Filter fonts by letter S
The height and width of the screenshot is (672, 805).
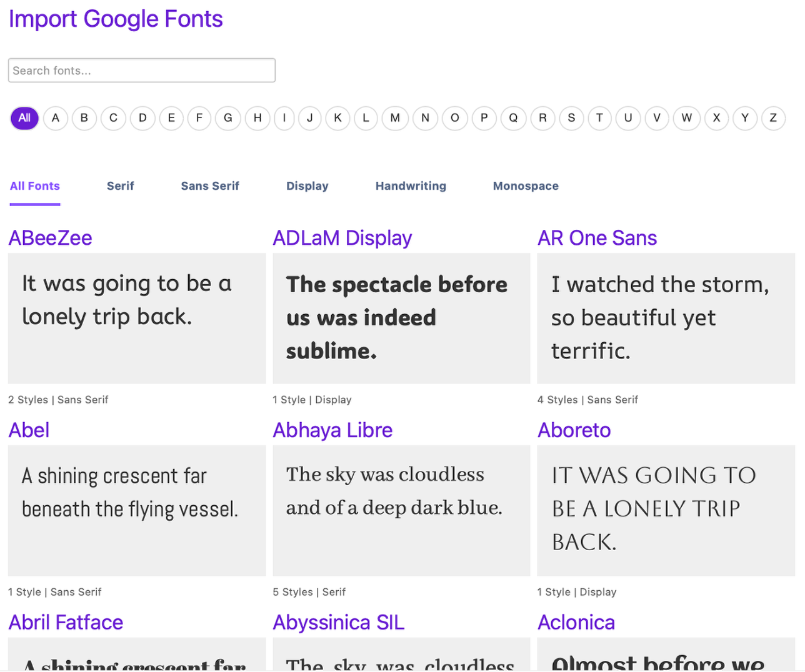pyautogui.click(x=571, y=118)
